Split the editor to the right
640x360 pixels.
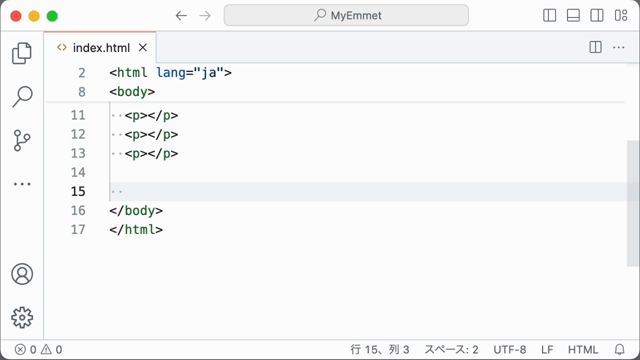[x=596, y=47]
